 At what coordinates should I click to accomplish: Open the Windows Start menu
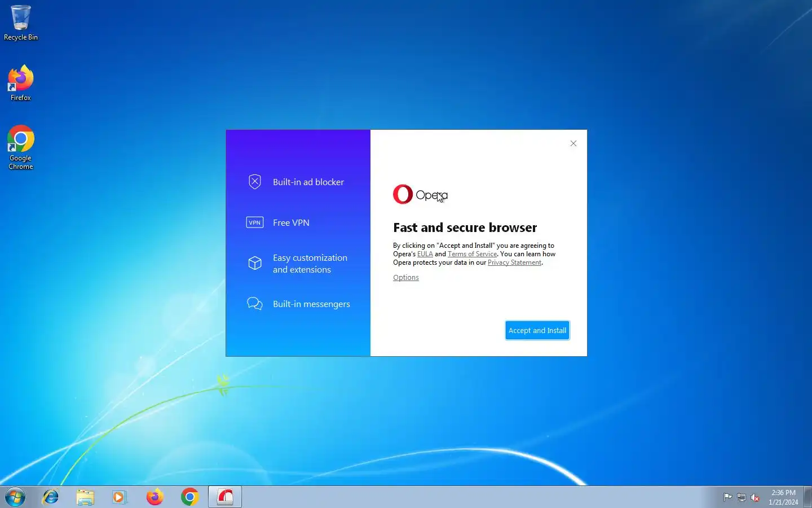tap(15, 497)
